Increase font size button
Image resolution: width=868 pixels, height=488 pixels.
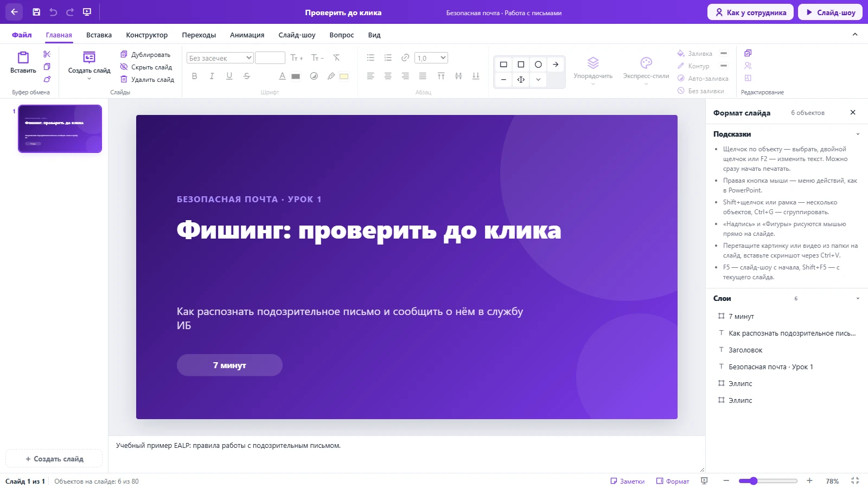[x=296, y=57]
